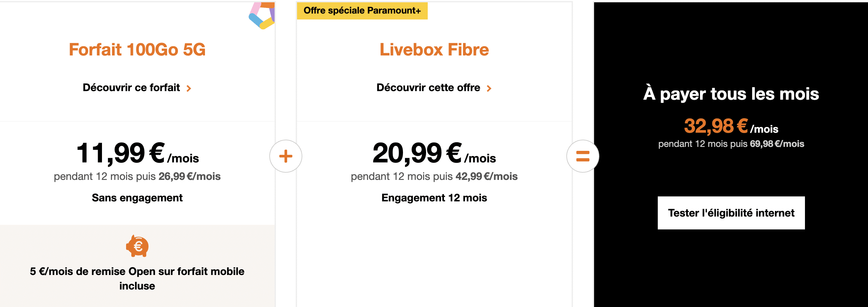The height and width of the screenshot is (307, 868).
Task: Expand Découvrir cette offre details
Action: (x=429, y=87)
